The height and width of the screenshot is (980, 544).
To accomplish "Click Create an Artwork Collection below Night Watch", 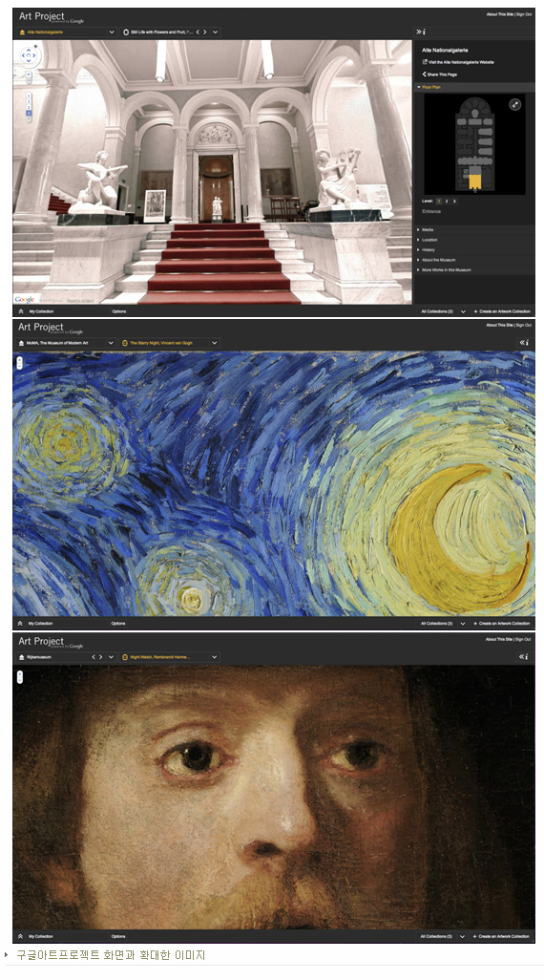I will 502,936.
